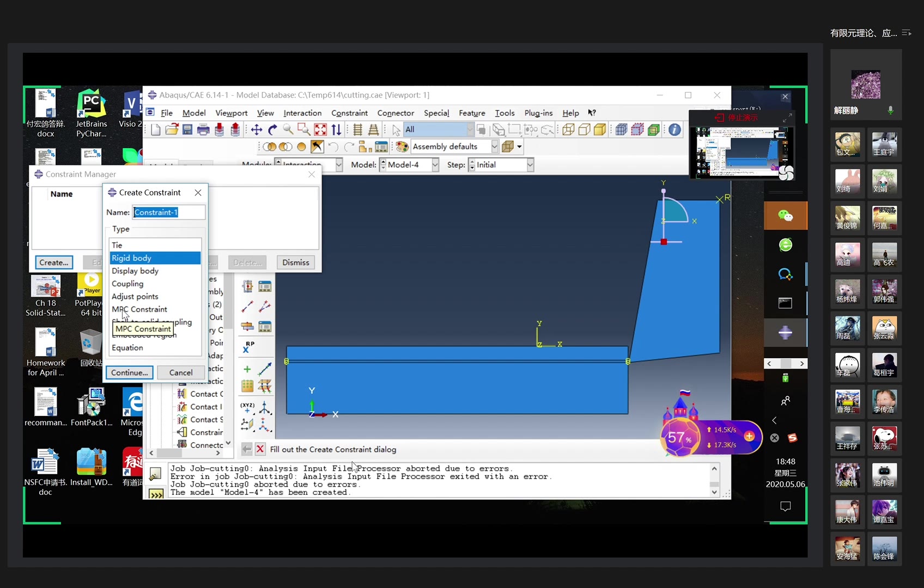
Task: Click the message area vertical scrollbar
Action: pyautogui.click(x=714, y=480)
